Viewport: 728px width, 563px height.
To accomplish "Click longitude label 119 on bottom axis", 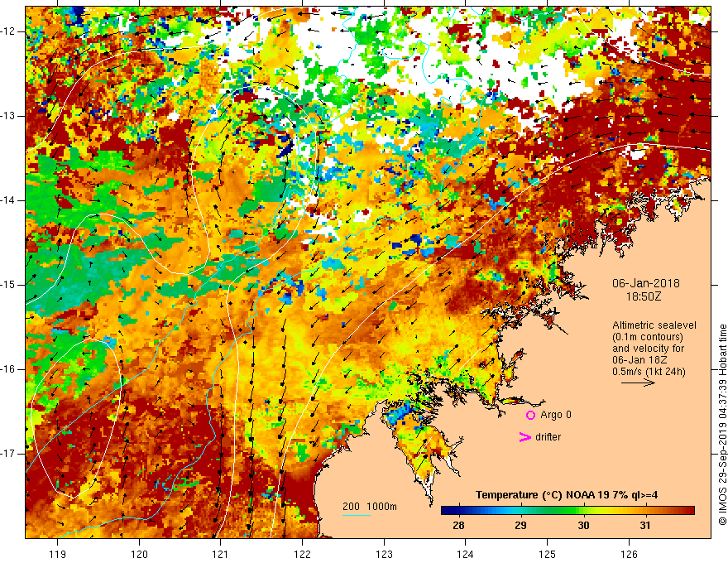I will point(58,554).
